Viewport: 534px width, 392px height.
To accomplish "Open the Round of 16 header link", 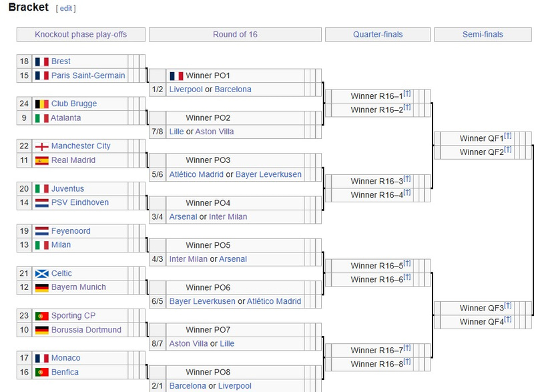I will point(235,35).
